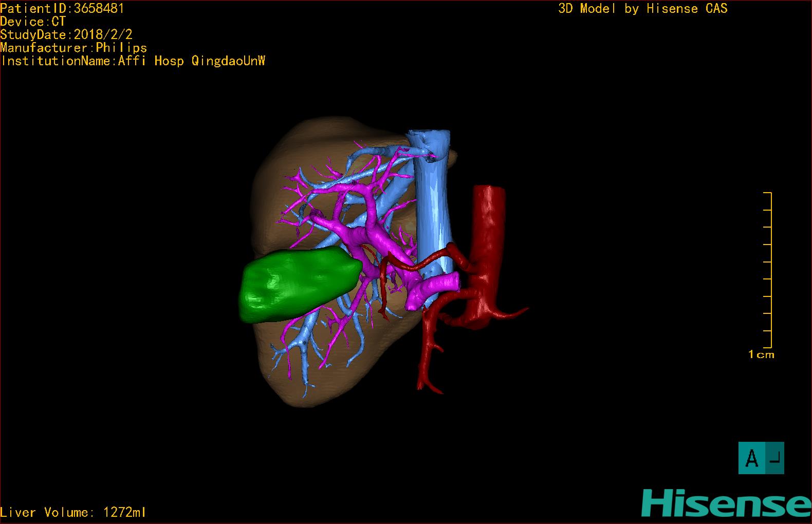The width and height of the screenshot is (812, 524).
Task: Click the yellow scale ruler
Action: click(x=768, y=270)
